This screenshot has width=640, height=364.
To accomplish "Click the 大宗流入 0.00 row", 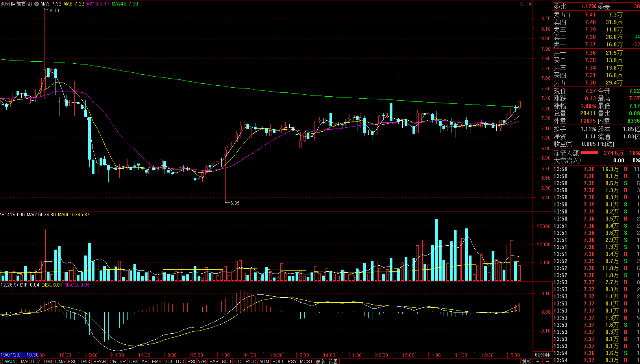I will [x=596, y=160].
